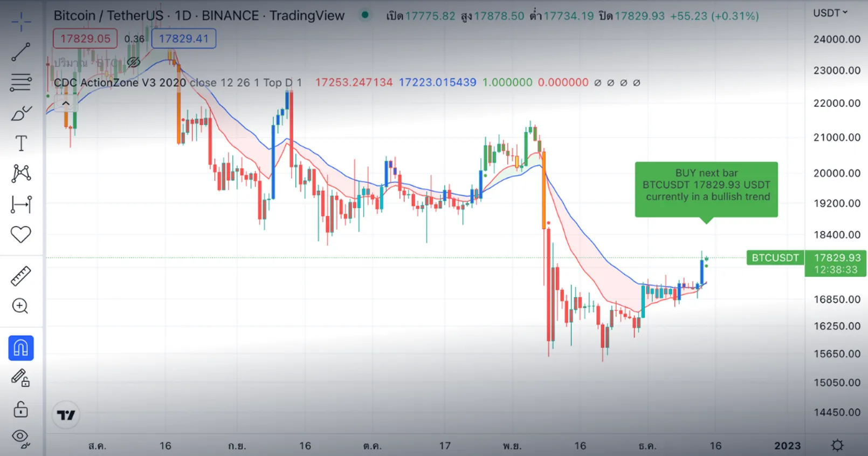Image resolution: width=868 pixels, height=456 pixels.
Task: Click the blue buy price 17829.41
Action: point(184,39)
